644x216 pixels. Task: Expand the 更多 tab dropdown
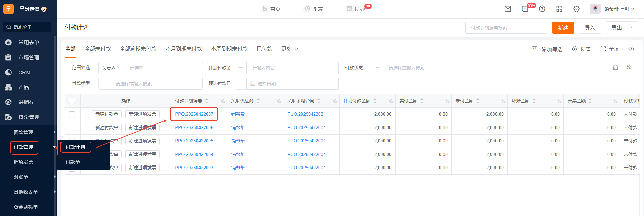290,49
